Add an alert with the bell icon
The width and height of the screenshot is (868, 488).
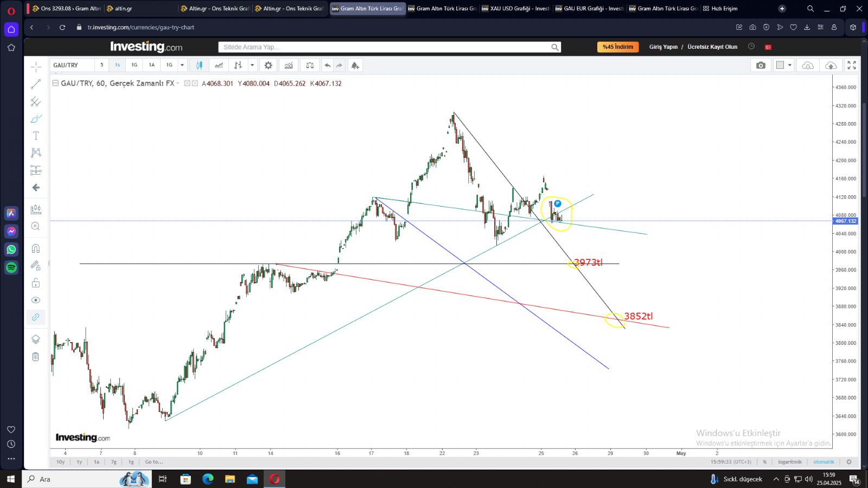[355, 65]
